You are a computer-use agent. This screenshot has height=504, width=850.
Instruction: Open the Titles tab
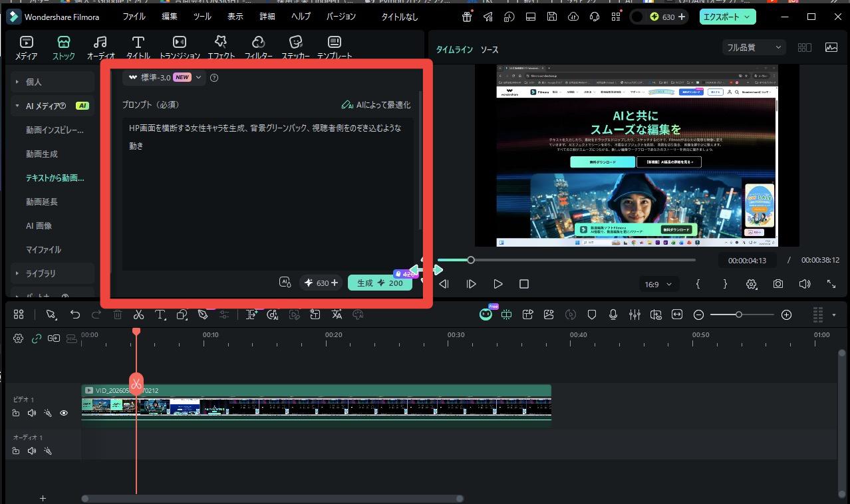pos(138,48)
